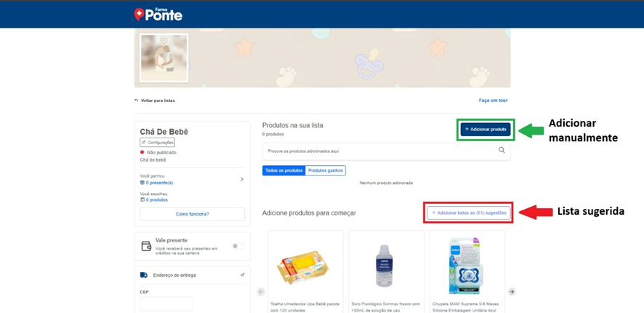Screen dimensions: 644x313
Task: Click the edit delivery address icon
Action: pyautogui.click(x=242, y=275)
